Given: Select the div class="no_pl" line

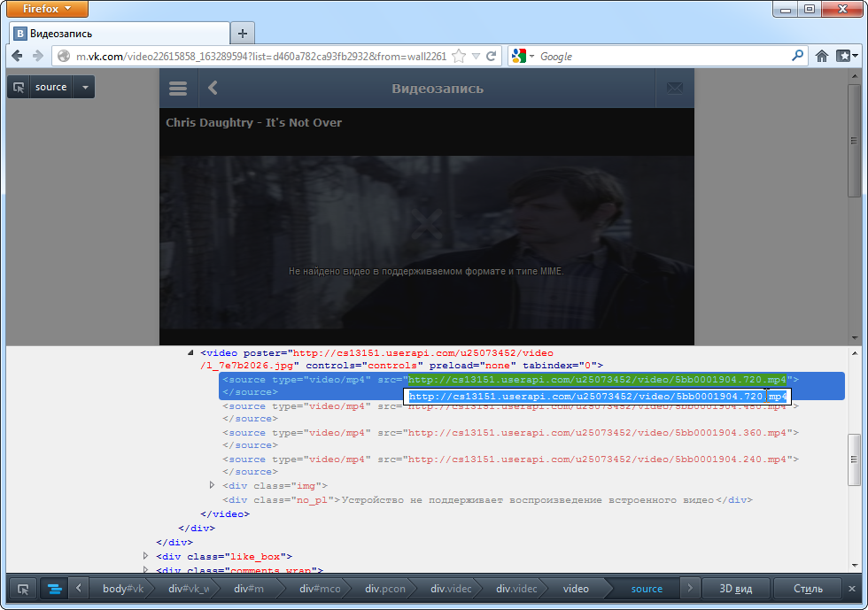Looking at the screenshot, I should coord(487,500).
